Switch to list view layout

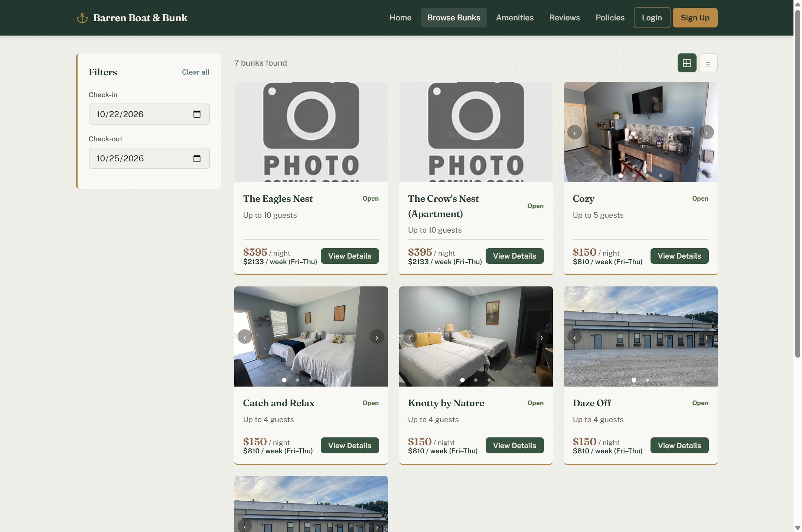click(x=708, y=63)
